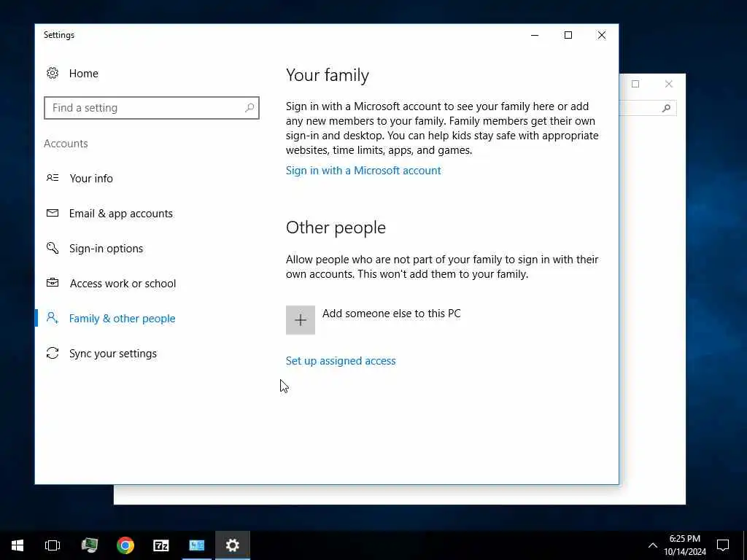Click the Your info person-list icon
This screenshot has width=747, height=560.
coord(53,178)
